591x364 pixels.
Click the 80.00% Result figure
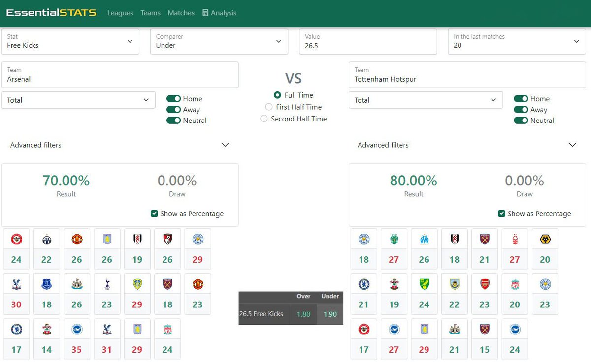click(x=414, y=181)
